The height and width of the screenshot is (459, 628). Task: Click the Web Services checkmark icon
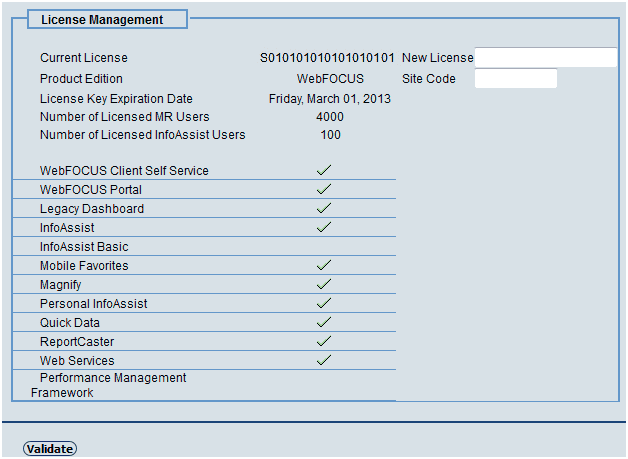(x=324, y=360)
